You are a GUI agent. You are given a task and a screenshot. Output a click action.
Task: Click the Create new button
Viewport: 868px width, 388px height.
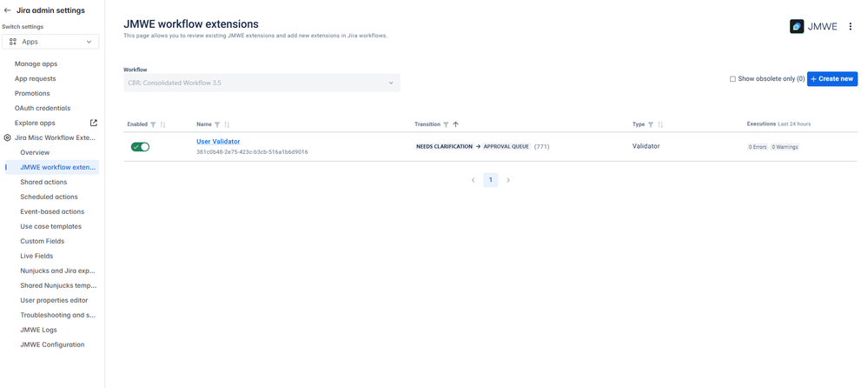(x=832, y=79)
